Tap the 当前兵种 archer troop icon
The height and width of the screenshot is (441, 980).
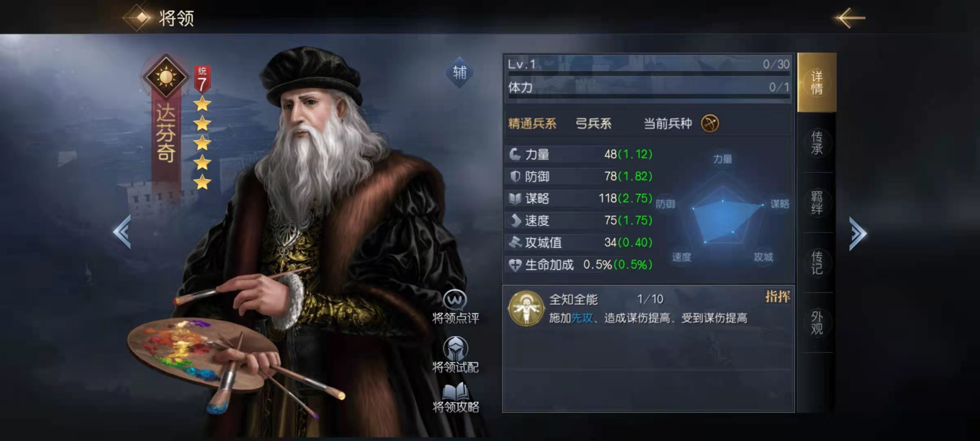tap(710, 123)
